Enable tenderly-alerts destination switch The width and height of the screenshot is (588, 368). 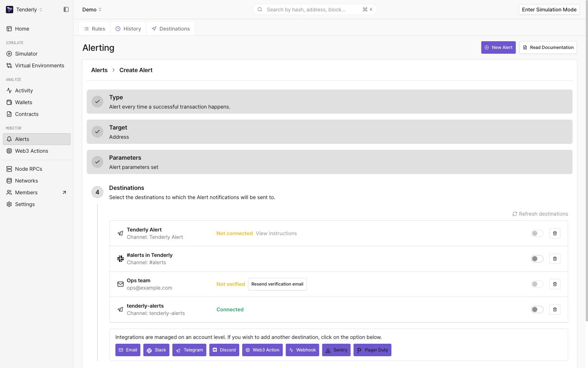537,309
